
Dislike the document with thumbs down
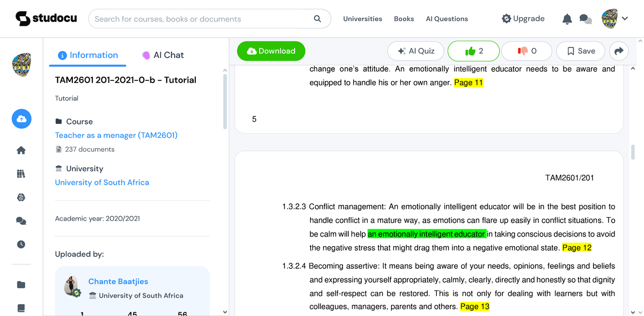click(x=526, y=51)
